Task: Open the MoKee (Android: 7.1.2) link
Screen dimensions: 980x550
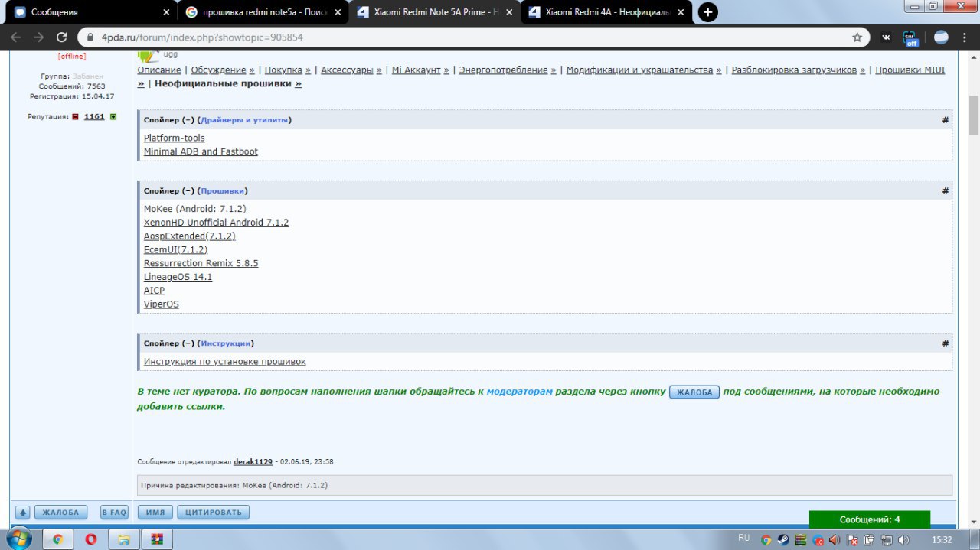Action: pos(195,209)
